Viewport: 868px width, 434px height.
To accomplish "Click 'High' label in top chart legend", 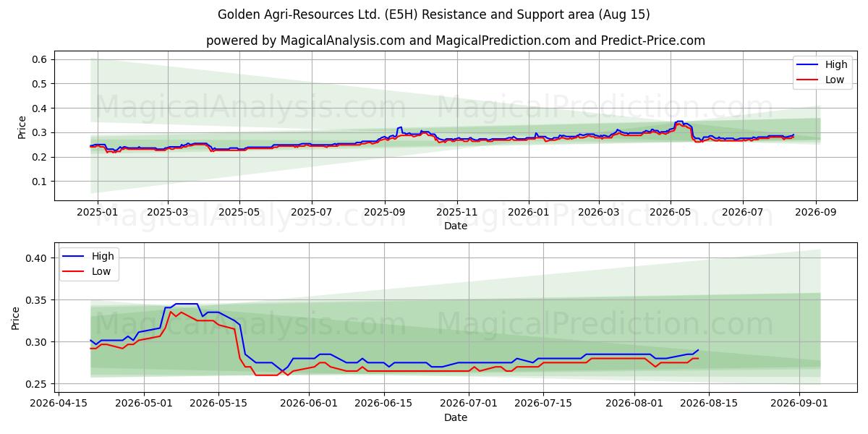I will pos(836,64).
